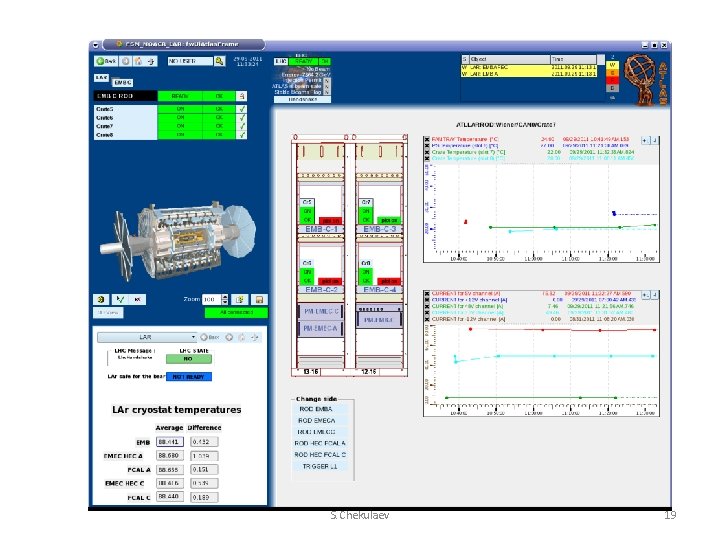Click the FCAL C difference field
Screen dimensions: 720x540
click(204, 497)
